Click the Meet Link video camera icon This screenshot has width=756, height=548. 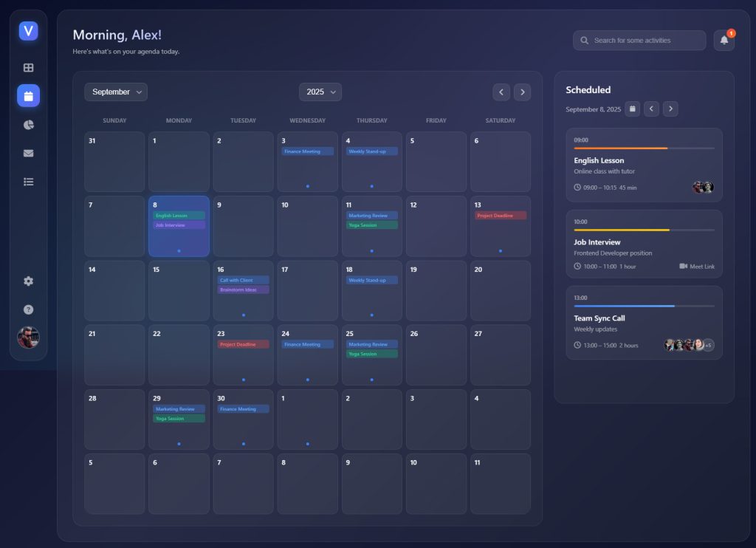[x=683, y=267]
